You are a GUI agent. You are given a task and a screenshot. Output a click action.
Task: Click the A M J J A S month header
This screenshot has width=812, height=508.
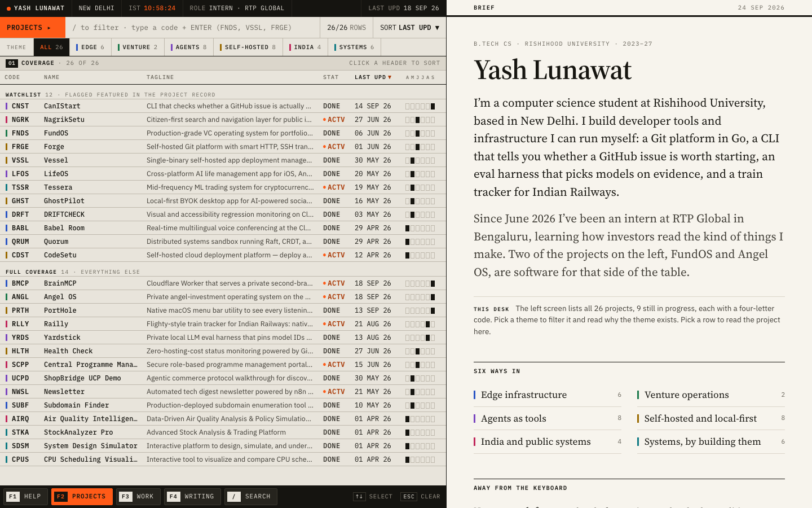point(420,77)
